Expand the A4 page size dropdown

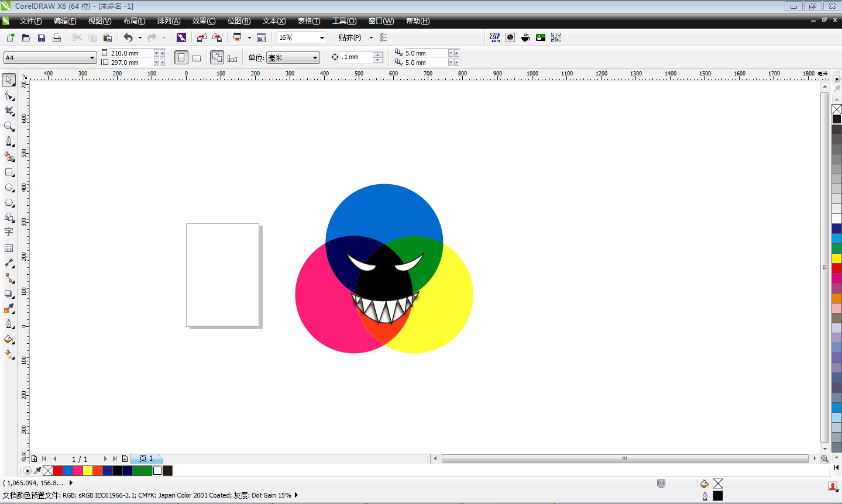92,58
